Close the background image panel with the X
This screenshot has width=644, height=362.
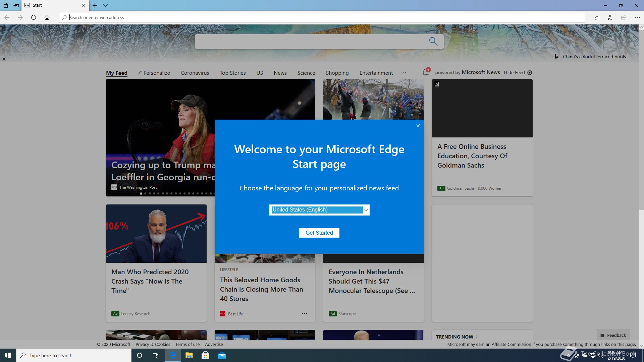point(4,59)
